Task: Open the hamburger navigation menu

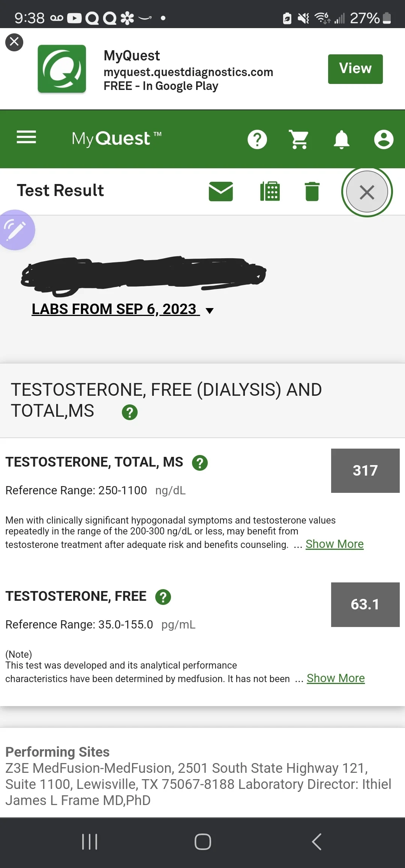Action: coord(26,137)
